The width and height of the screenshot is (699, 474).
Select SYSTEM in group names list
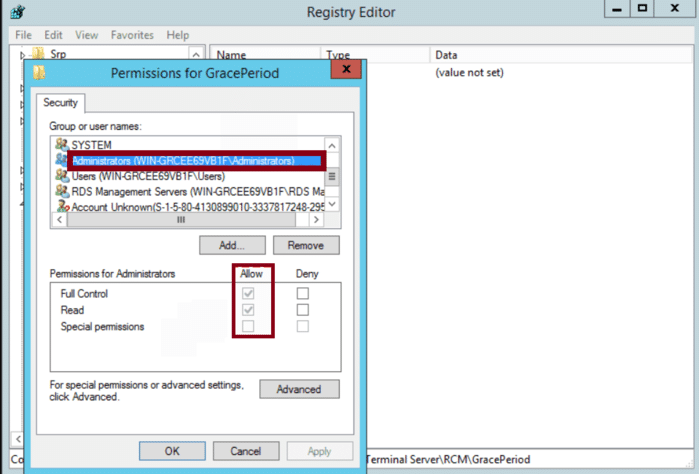click(91, 145)
